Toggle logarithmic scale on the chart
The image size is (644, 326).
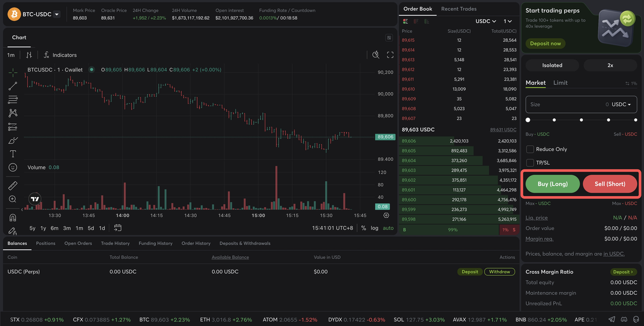click(x=375, y=228)
